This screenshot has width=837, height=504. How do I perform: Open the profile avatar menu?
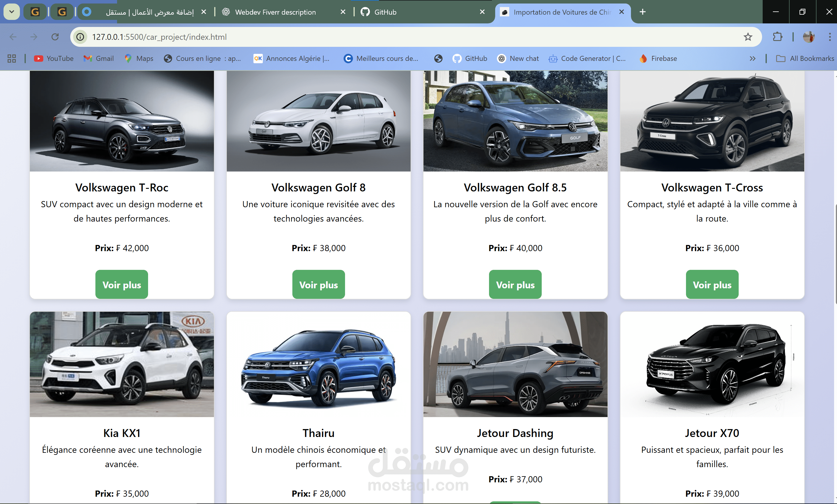809,37
